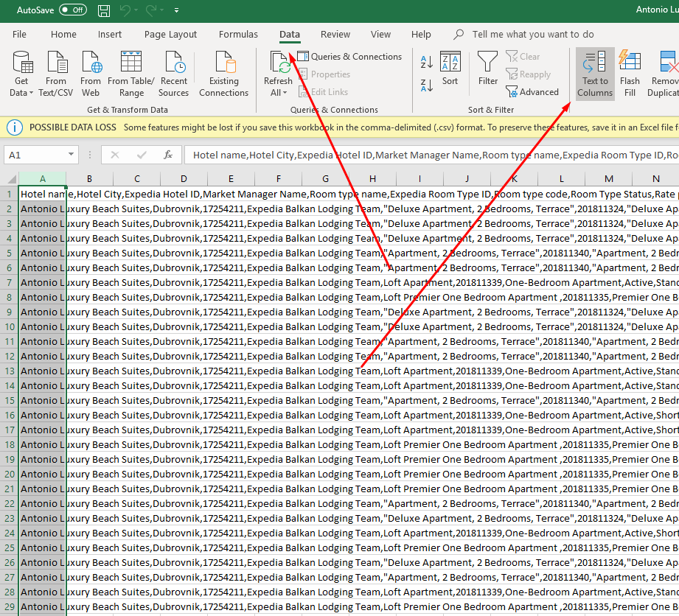Open Customize Quick Access Toolbar dropdown
Image resolution: width=679 pixels, height=616 pixels.
pos(177,10)
